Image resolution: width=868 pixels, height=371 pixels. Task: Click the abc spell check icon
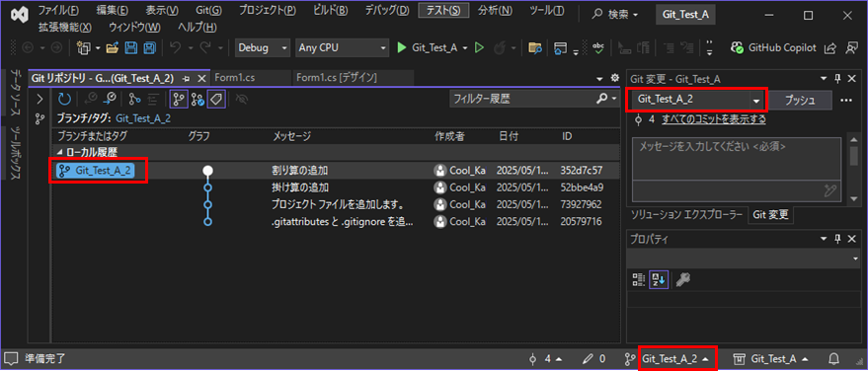point(597,48)
